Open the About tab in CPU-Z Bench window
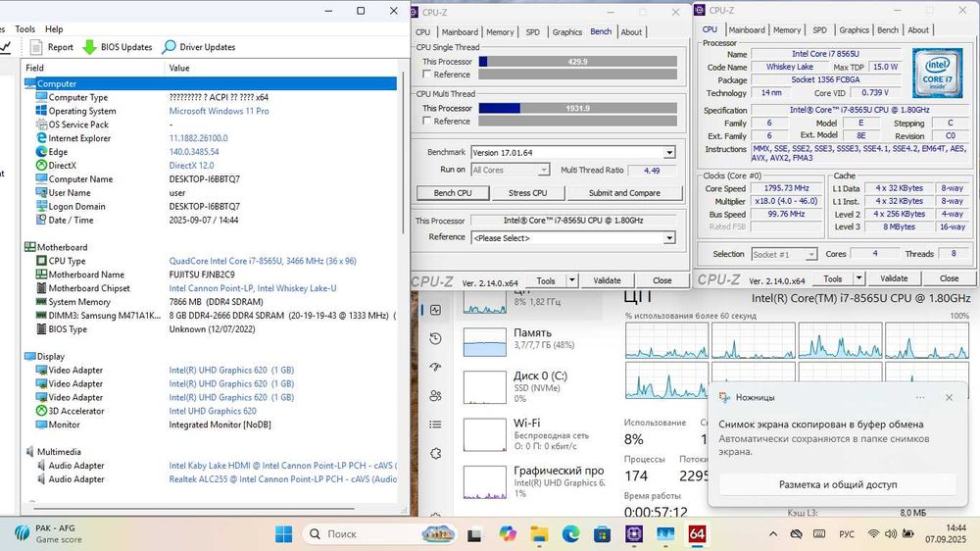This screenshot has height=551, width=980. click(631, 32)
